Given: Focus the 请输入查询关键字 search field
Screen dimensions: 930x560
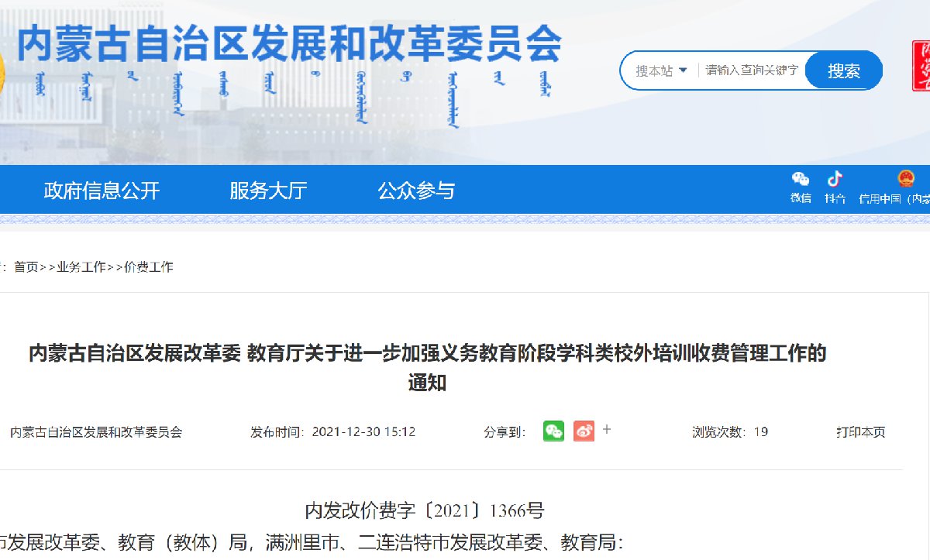Looking at the screenshot, I should [752, 70].
